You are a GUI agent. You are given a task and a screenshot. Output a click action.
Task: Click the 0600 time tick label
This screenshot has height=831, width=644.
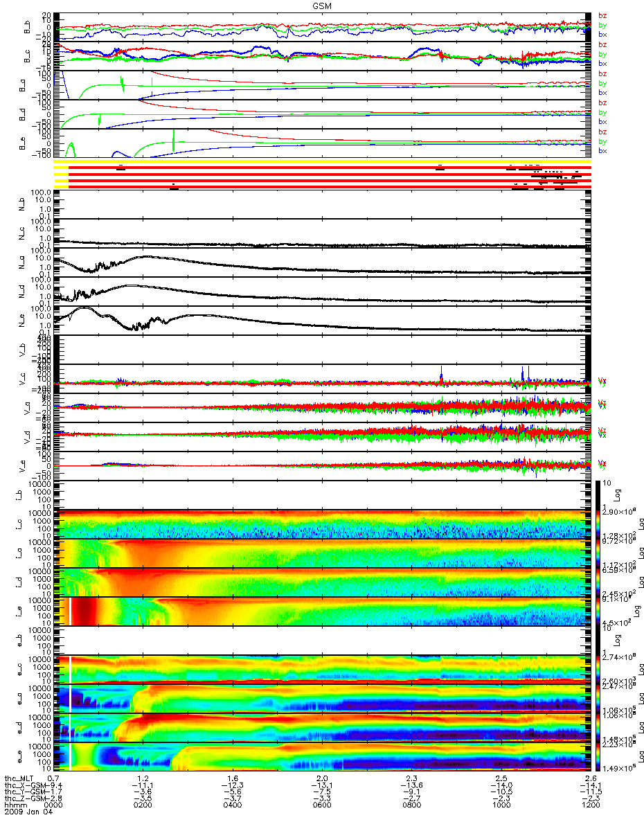click(x=321, y=806)
